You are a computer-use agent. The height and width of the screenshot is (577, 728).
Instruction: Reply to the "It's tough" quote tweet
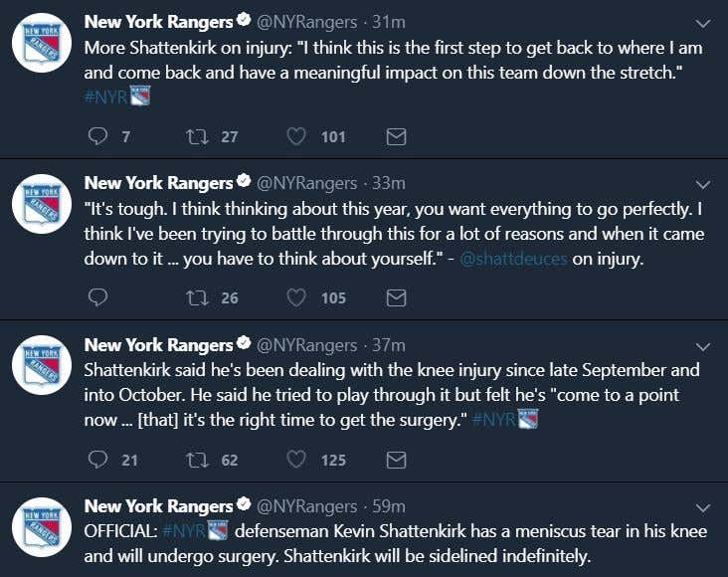click(97, 297)
